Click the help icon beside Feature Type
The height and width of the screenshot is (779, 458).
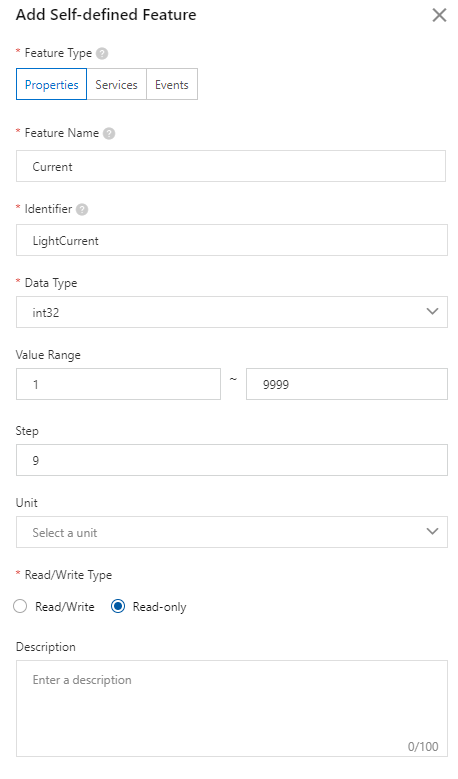pyautogui.click(x=102, y=53)
